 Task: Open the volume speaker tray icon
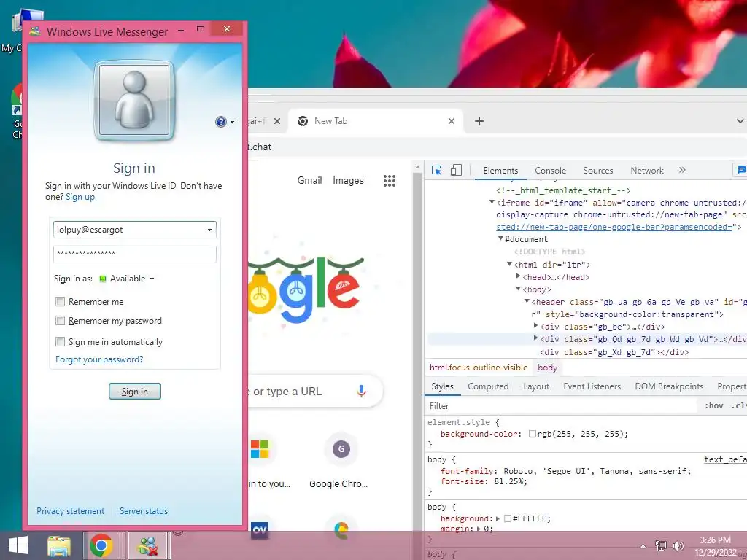pyautogui.click(x=678, y=546)
